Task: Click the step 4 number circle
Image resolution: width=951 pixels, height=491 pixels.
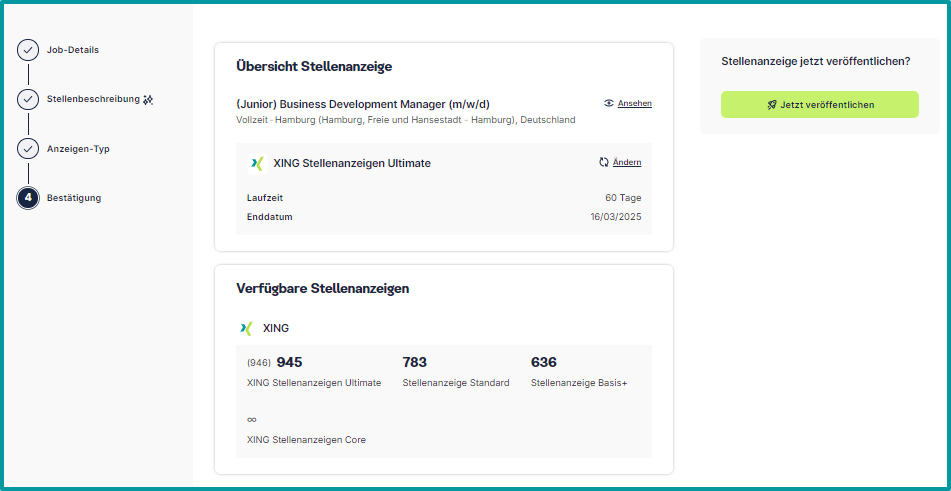Action: (28, 198)
